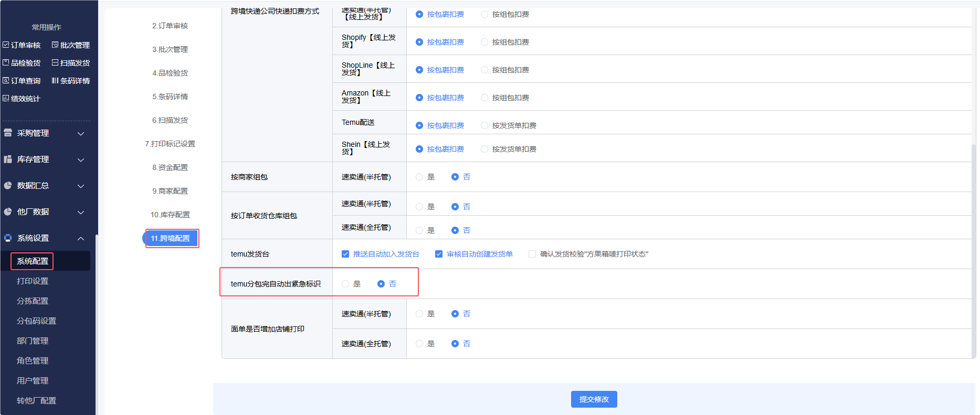Select 按包裹扣费 for Temu配送
The width and height of the screenshot is (980, 415).
point(419,125)
